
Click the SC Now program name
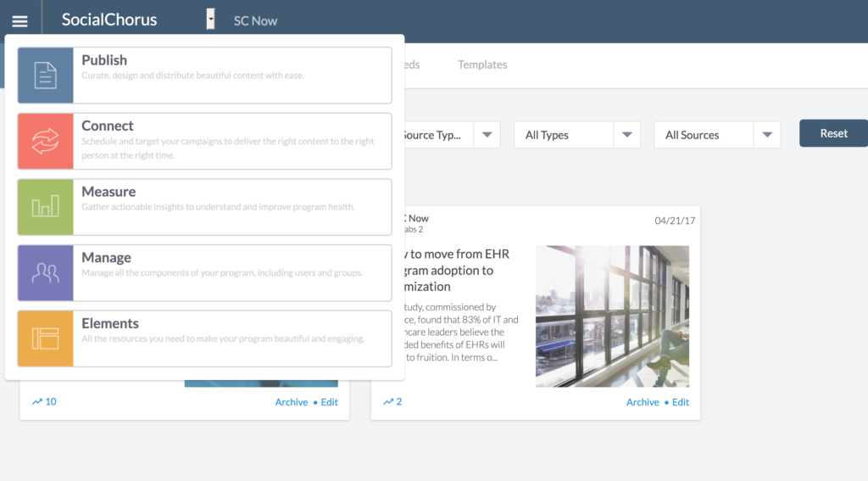coord(255,21)
